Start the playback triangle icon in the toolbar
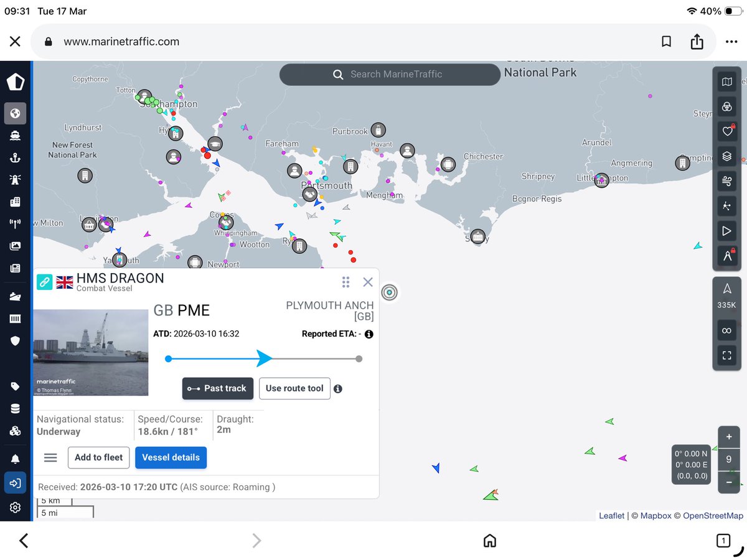747x560 pixels. pyautogui.click(x=726, y=231)
